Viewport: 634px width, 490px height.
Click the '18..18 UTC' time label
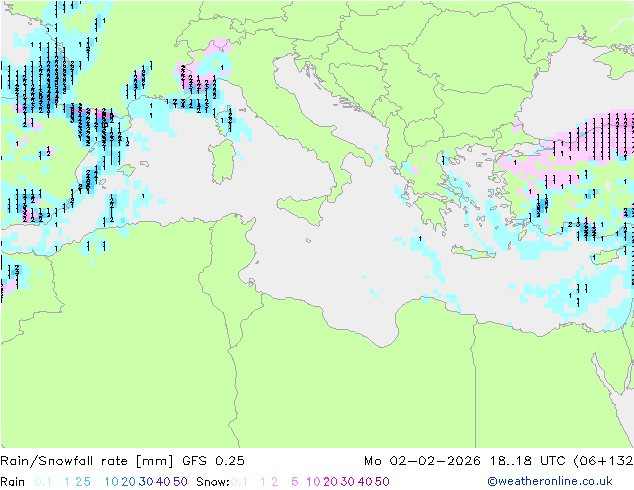coord(528,461)
